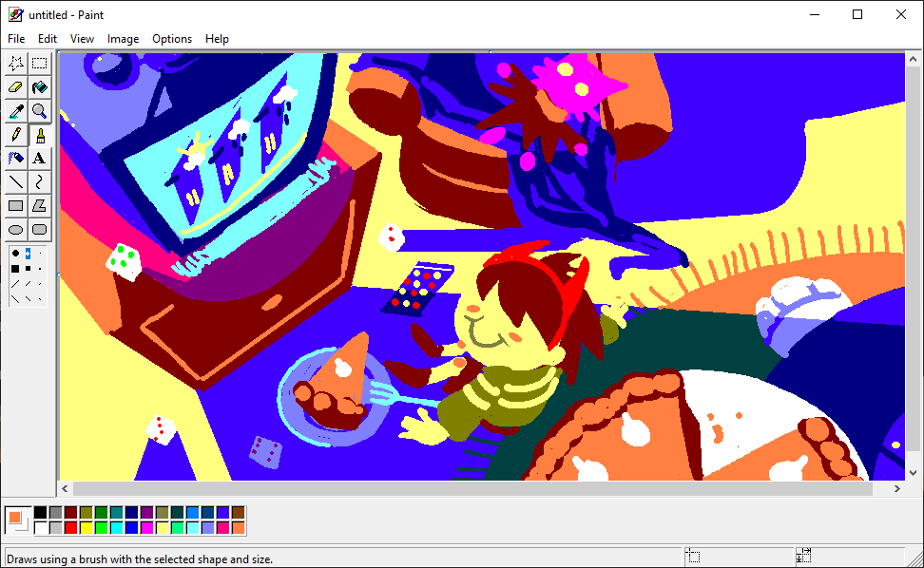Switch to the Pencil tool

[x=16, y=135]
